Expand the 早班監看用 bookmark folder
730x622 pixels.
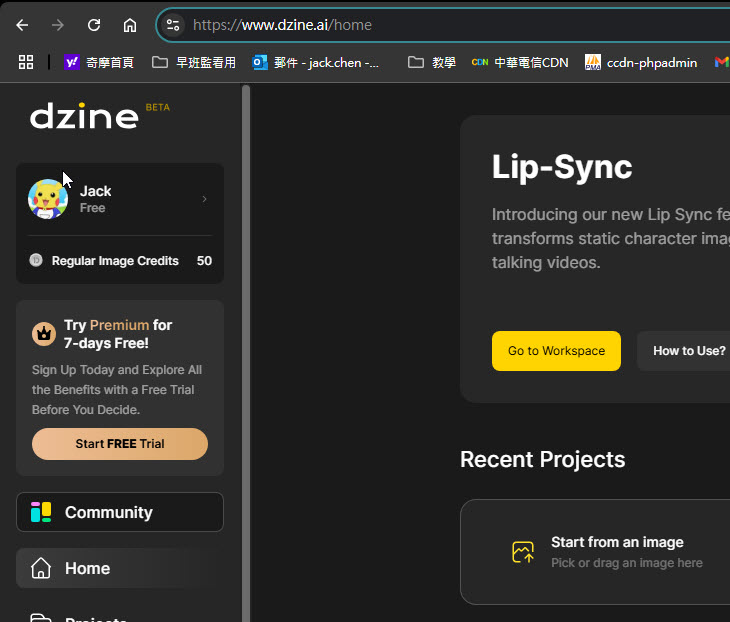point(194,62)
